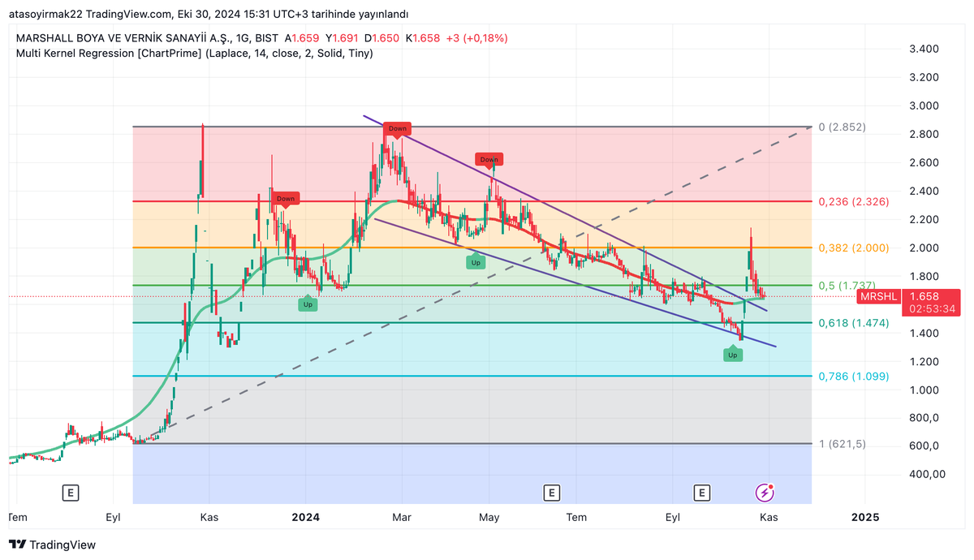The height and width of the screenshot is (560, 974).
Task: Click the 3.400 price axis tick
Action: (924, 50)
